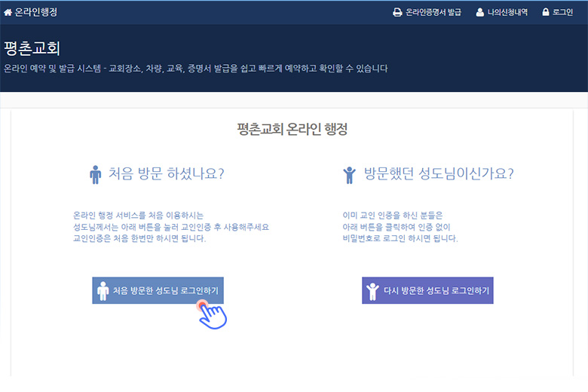Click the text 교인인증은 처음 한번만 하시면 됩니다.
The width and height of the screenshot is (588, 392).
click(x=139, y=238)
